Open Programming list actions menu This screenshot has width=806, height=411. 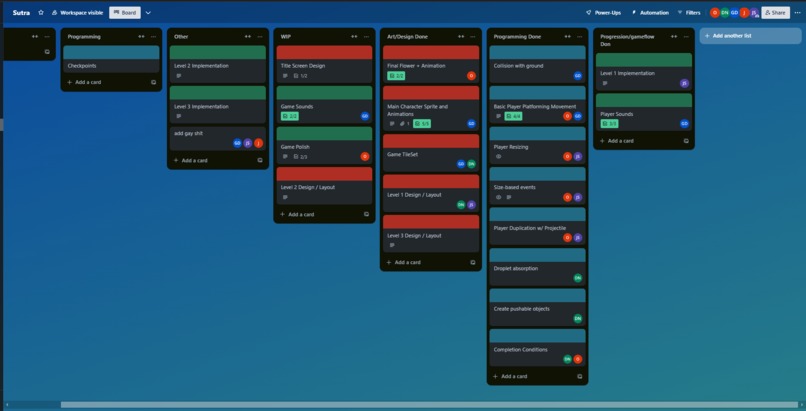point(153,36)
